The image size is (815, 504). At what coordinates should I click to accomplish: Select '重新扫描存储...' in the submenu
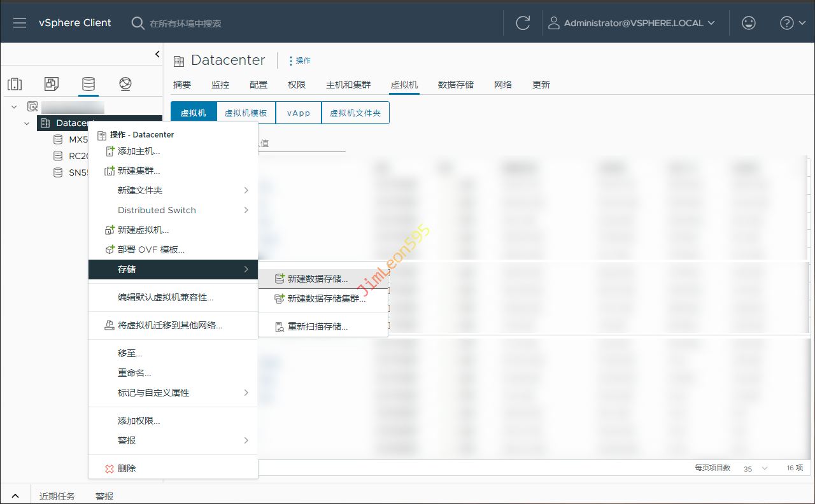coord(317,326)
